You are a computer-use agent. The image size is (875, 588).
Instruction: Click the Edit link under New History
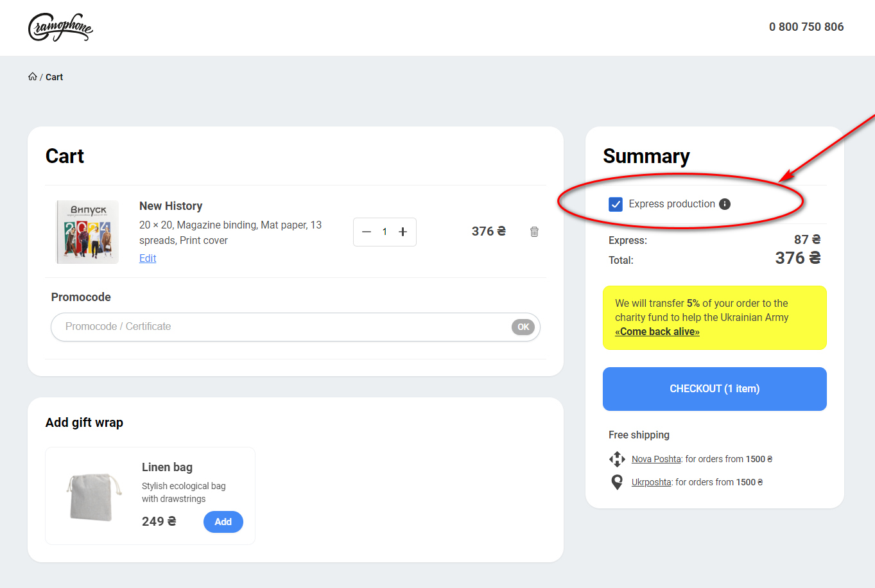[148, 258]
